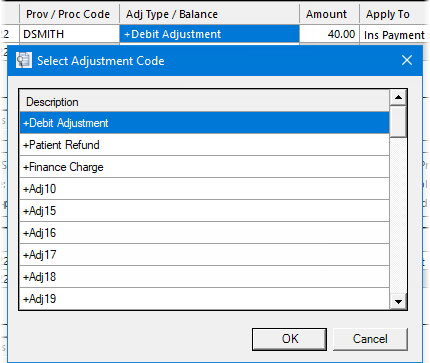
Task: Pick the +Finance Charge entry
Action: 204,167
